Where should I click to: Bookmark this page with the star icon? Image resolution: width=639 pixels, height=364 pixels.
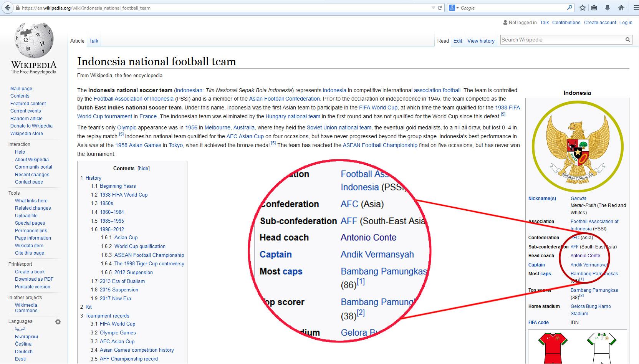(583, 8)
